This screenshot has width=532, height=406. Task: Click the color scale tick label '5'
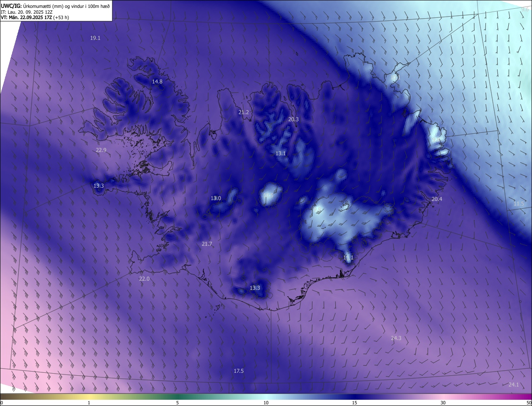[x=177, y=403]
